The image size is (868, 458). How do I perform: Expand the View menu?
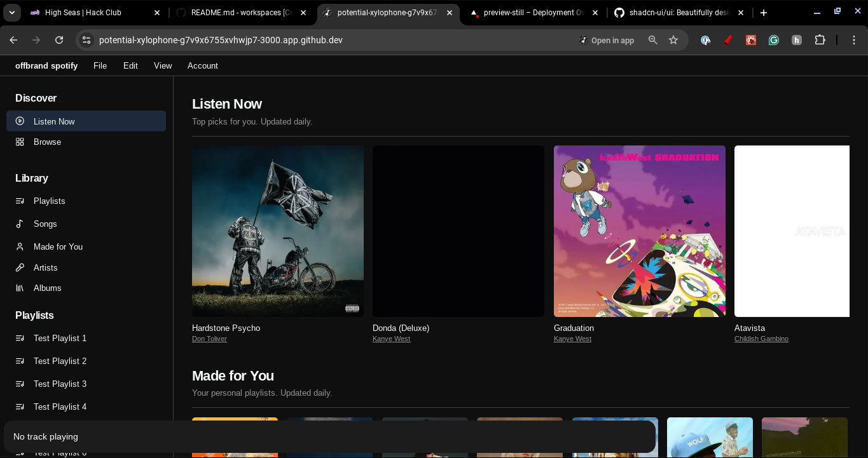163,65
